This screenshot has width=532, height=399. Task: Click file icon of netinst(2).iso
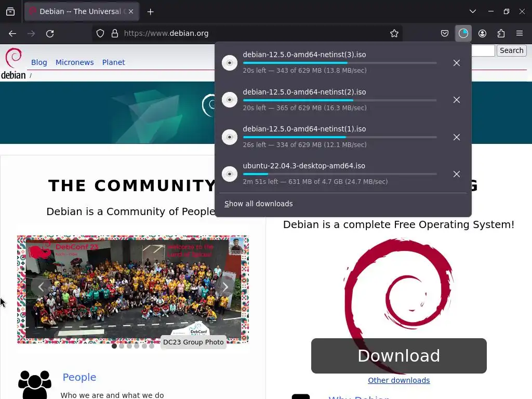[229, 100]
